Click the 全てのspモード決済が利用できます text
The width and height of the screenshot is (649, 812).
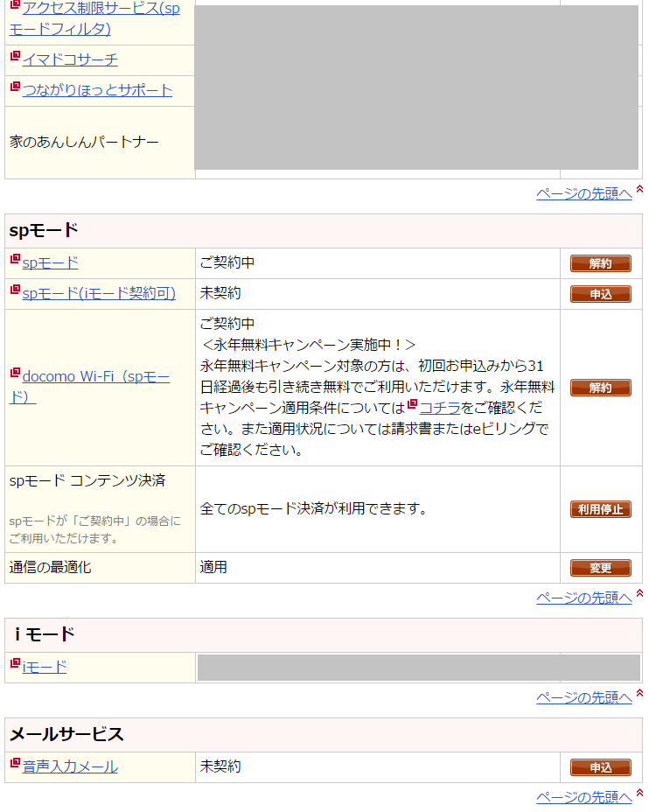[x=314, y=508]
